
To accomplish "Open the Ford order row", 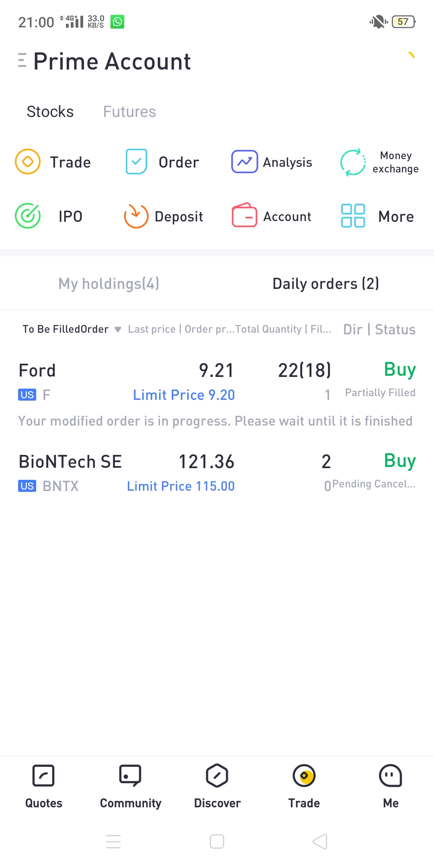I will tap(217, 382).
